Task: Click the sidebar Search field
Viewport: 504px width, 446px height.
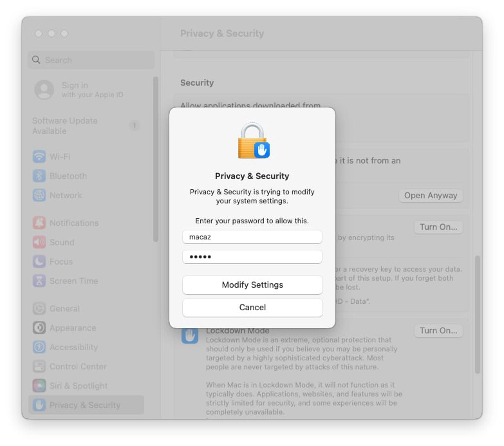Action: tap(91, 60)
